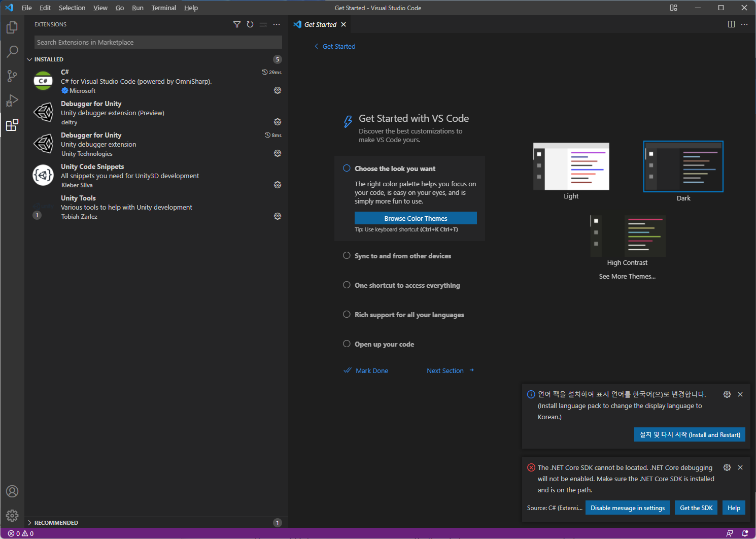Open the View menu
The width and height of the screenshot is (756, 539).
coord(100,8)
